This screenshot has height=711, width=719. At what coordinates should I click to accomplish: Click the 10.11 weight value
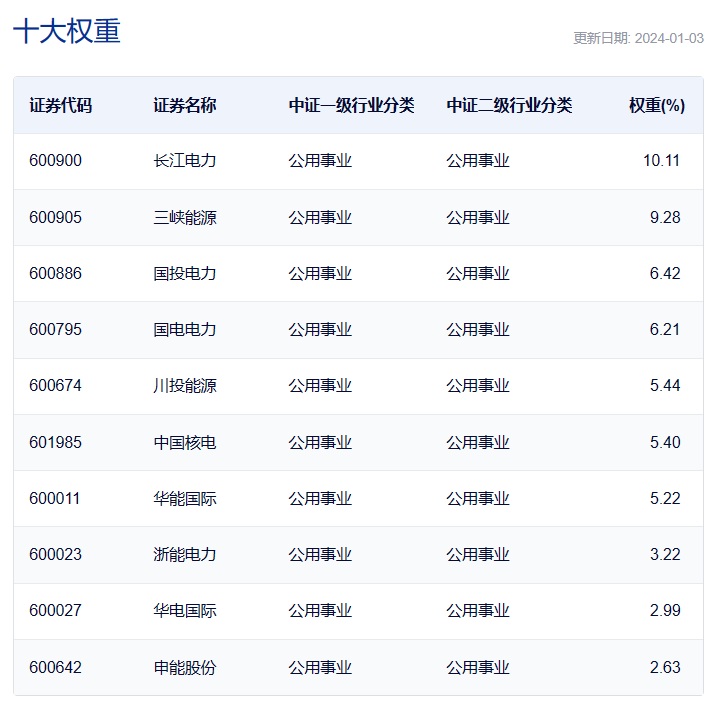[x=661, y=161]
